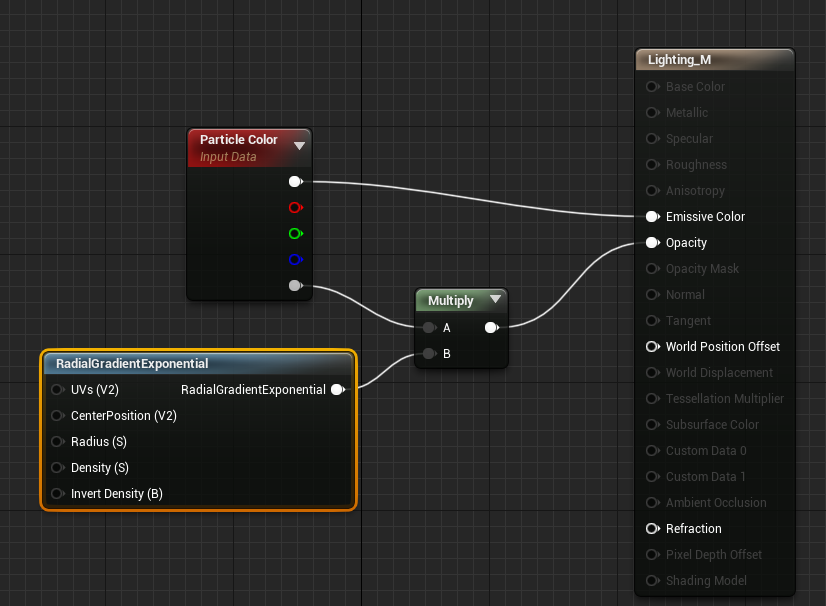Screen dimensions: 826x606
Task: Click the white RGB output pin of Particle Color
Action: [x=296, y=182]
